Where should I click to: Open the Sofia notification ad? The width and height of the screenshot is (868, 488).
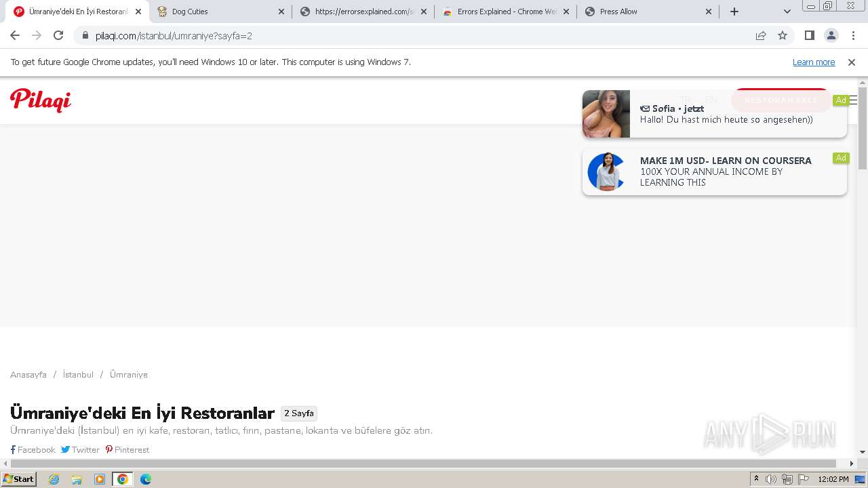(715, 114)
